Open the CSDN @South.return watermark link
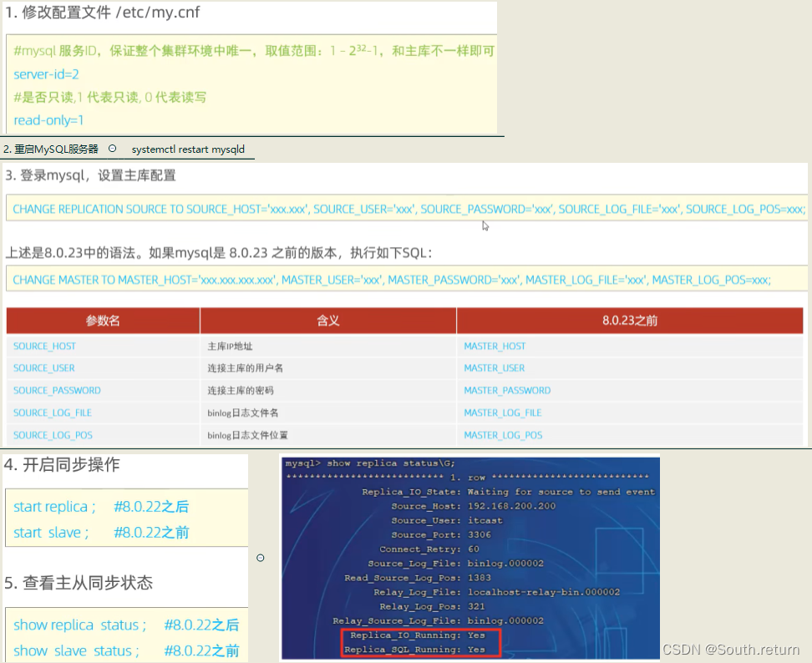 click(731, 649)
